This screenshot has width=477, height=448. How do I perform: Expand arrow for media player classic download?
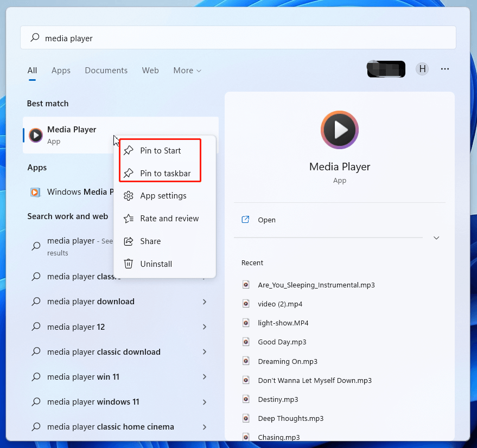coord(205,351)
